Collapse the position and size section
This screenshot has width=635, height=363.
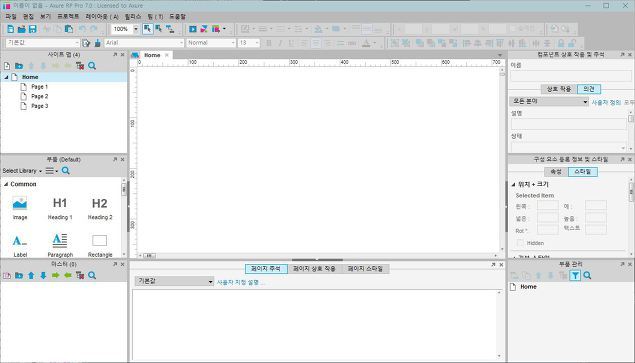pyautogui.click(x=514, y=184)
